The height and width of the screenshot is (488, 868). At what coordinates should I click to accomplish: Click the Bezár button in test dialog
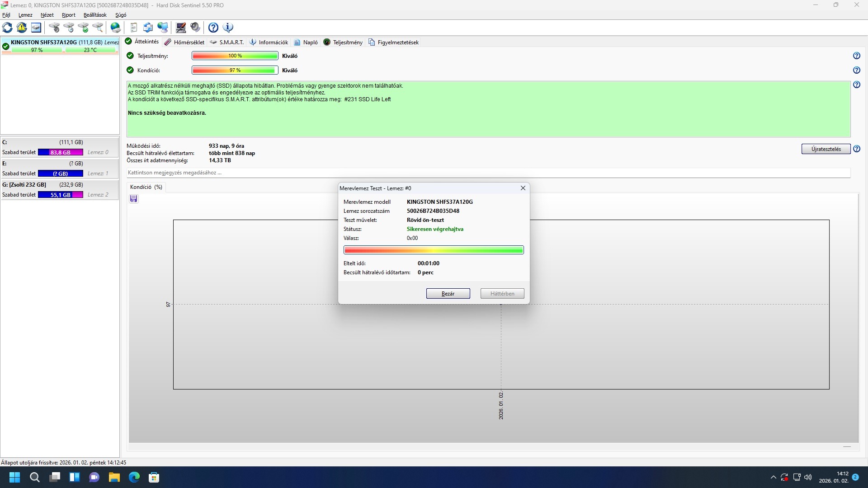click(x=448, y=294)
